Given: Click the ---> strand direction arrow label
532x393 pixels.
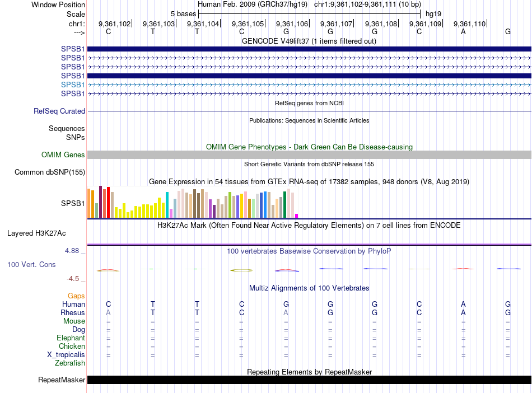Looking at the screenshot, I should click(x=79, y=32).
